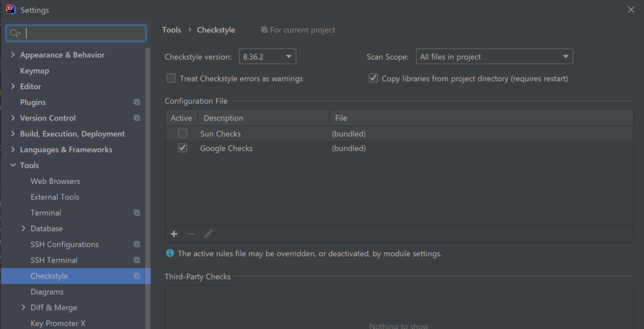The height and width of the screenshot is (329, 644).
Task: Expand the Database node
Action: (23, 229)
